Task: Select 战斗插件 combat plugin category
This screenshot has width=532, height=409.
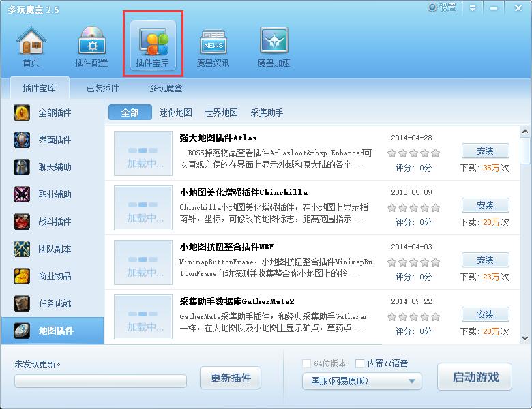Action: [53, 222]
